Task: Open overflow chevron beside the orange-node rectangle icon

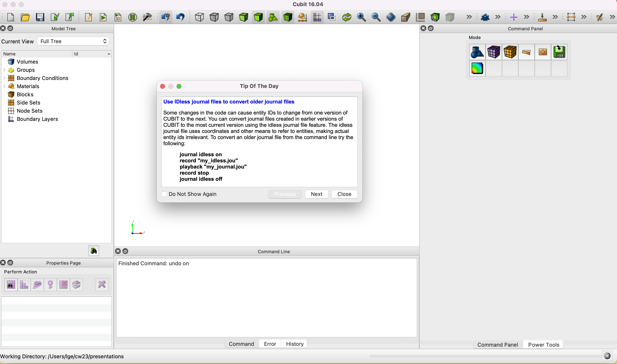Action: click(x=584, y=17)
